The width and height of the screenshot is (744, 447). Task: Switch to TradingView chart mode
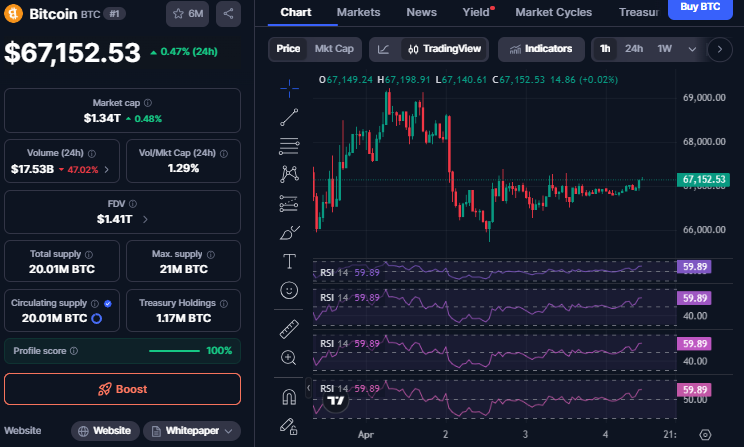(x=445, y=49)
